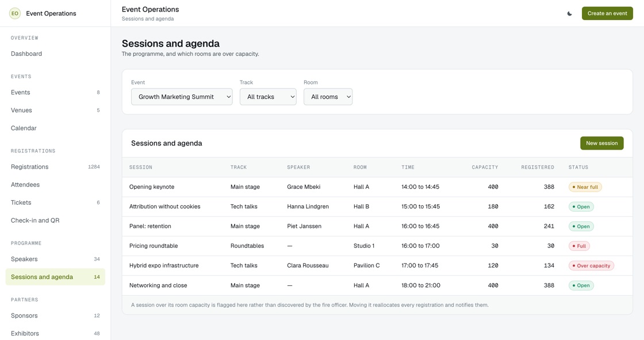Screen dimensions: 644x340
Task: Select the Panel: retention session
Action: point(150,227)
